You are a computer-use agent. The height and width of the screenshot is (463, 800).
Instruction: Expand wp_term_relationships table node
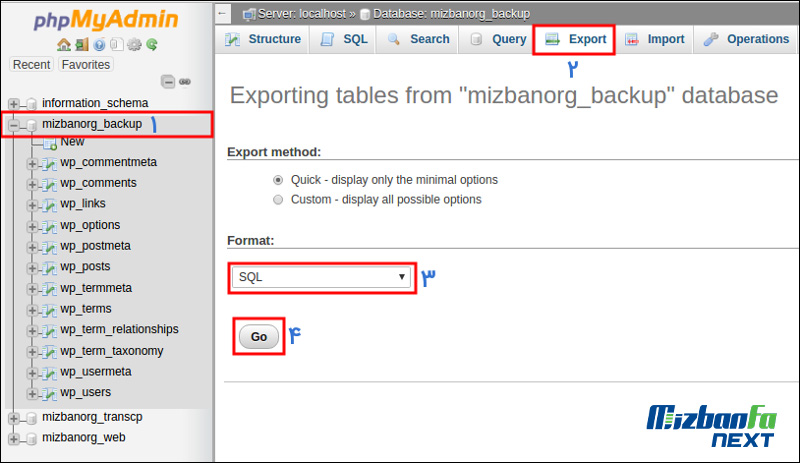pos(32,331)
